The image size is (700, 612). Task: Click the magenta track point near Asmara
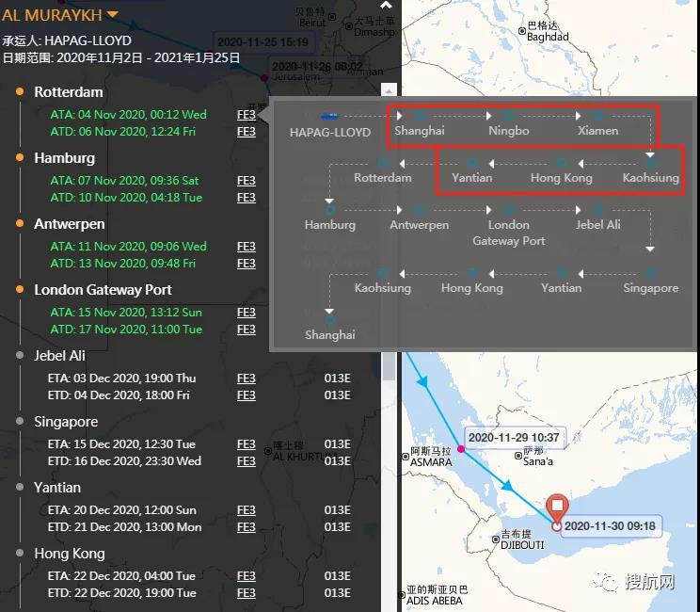[x=460, y=450]
